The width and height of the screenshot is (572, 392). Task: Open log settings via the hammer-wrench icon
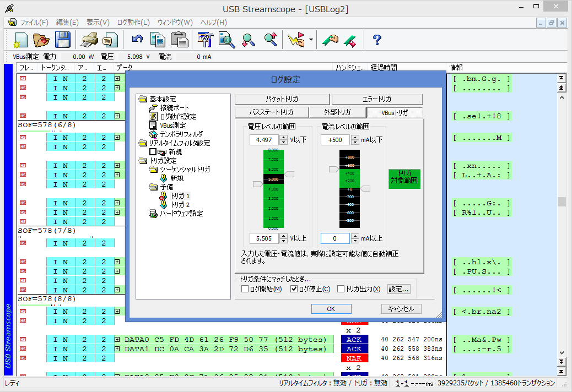(206, 40)
